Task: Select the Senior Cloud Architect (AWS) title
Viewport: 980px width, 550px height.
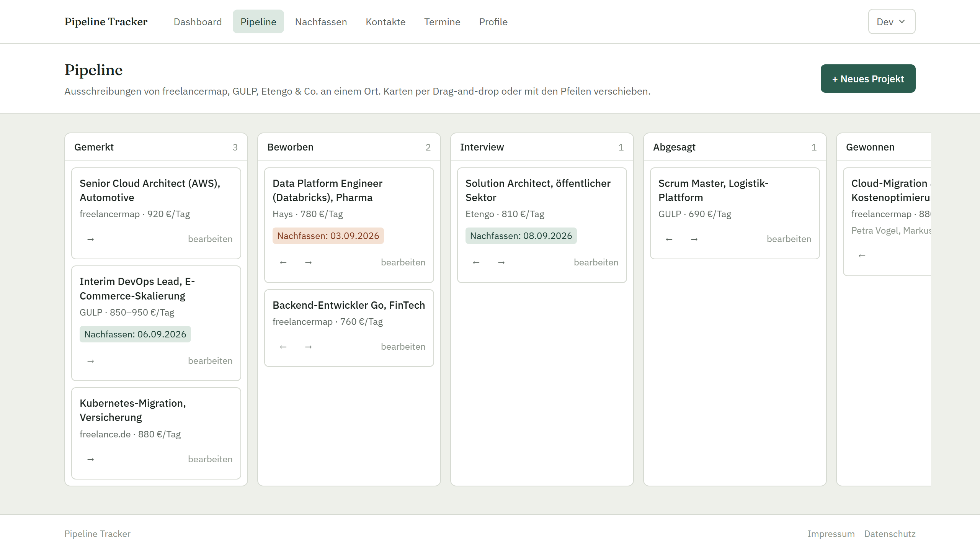Action: [x=150, y=190]
